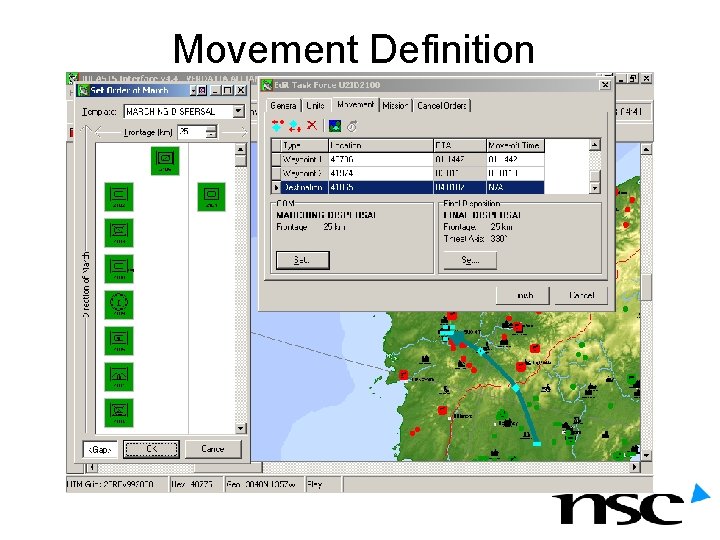Screen dimensions: 720x540
Task: Click the map horizontal scroll right arrow
Action: click(x=635, y=467)
